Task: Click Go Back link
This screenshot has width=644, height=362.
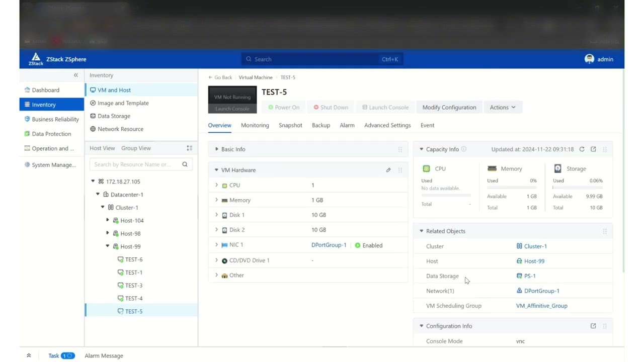Action: coord(220,77)
